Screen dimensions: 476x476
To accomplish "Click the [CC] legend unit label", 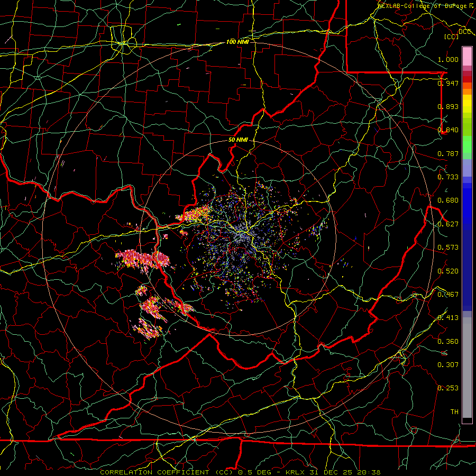I will [451, 36].
